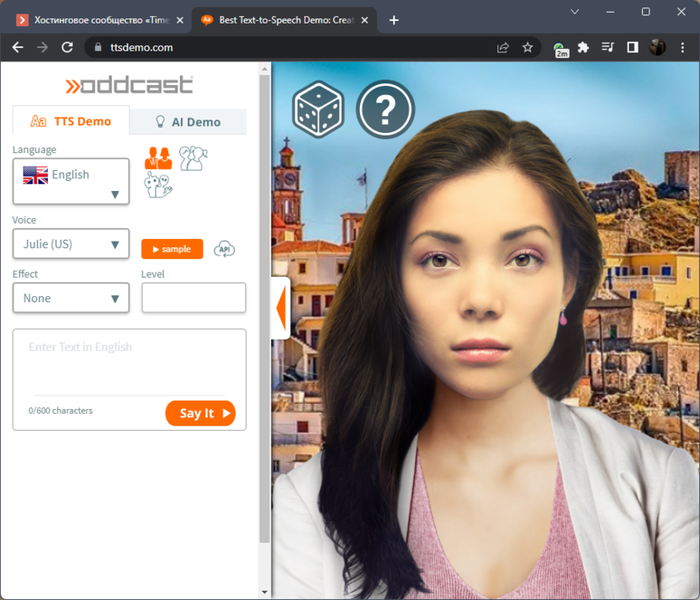This screenshot has width=700, height=600.
Task: Open the Effect dropdown set to None
Action: (72, 298)
